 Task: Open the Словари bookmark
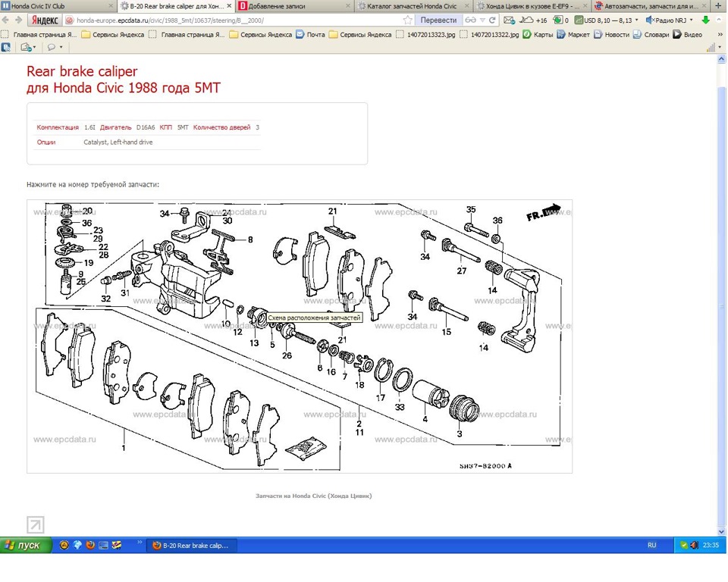pyautogui.click(x=651, y=34)
